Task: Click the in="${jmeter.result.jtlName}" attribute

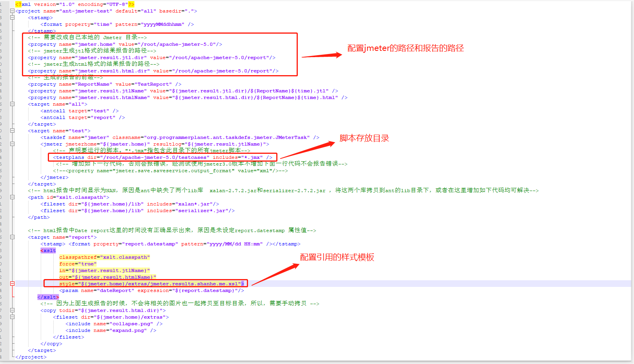Action: (x=105, y=270)
